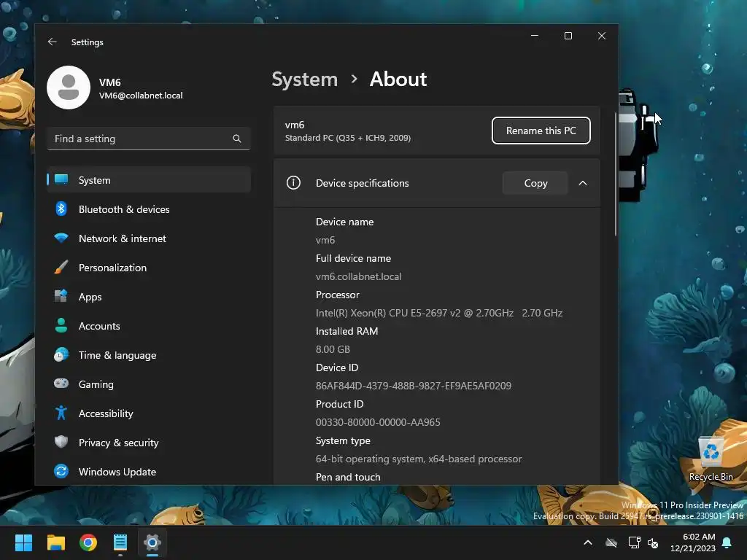Screen dimensions: 747x560
Task: Open Accessibility settings
Action: click(x=149, y=413)
